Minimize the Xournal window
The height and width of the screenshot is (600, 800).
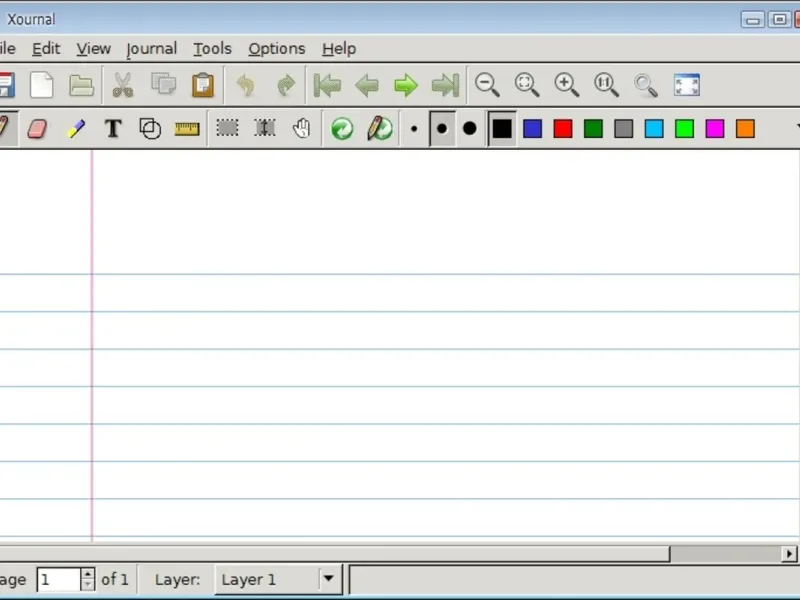[x=753, y=20]
